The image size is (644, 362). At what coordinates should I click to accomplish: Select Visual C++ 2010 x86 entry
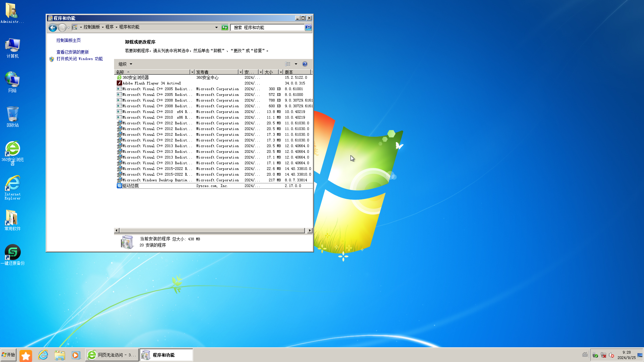(215, 117)
